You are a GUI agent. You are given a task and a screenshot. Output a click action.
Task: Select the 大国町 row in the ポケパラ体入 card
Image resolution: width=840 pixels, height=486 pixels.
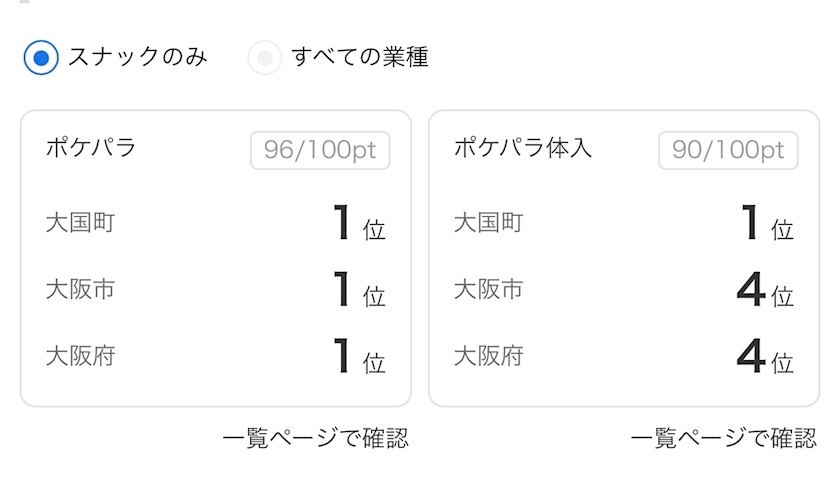[624, 222]
